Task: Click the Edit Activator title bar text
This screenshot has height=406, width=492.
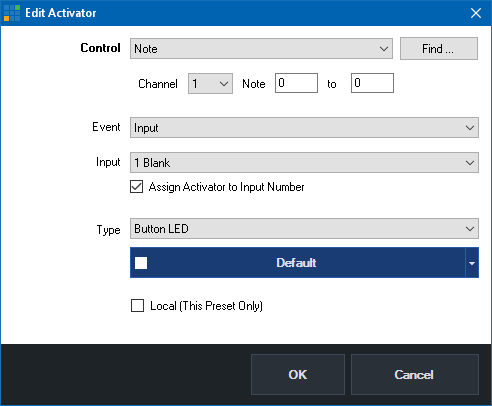Action: (x=61, y=13)
